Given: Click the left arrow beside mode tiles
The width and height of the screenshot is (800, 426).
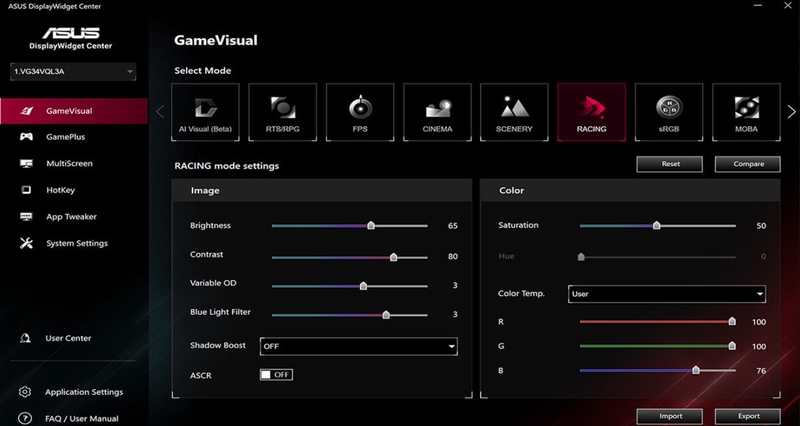Looking at the screenshot, I should (x=160, y=111).
